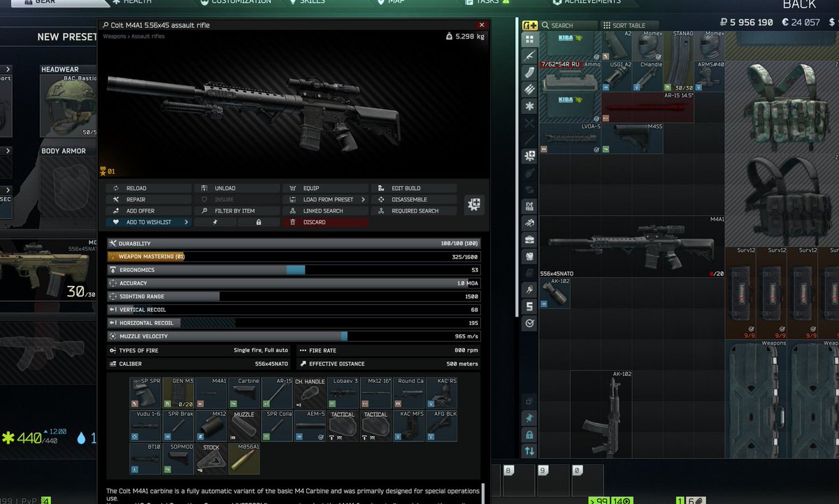Filter stash by magazines icon

click(529, 73)
